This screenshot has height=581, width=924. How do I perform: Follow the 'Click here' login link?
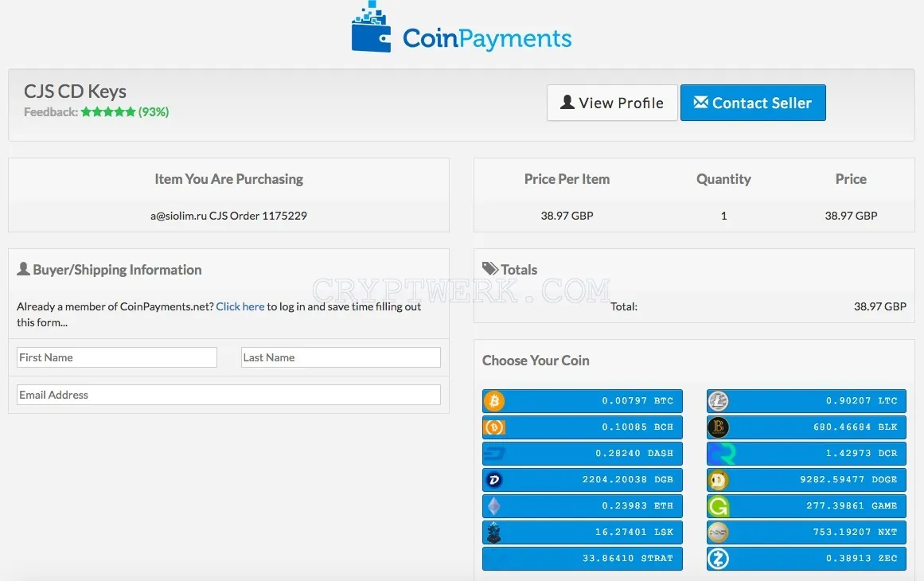click(x=240, y=306)
